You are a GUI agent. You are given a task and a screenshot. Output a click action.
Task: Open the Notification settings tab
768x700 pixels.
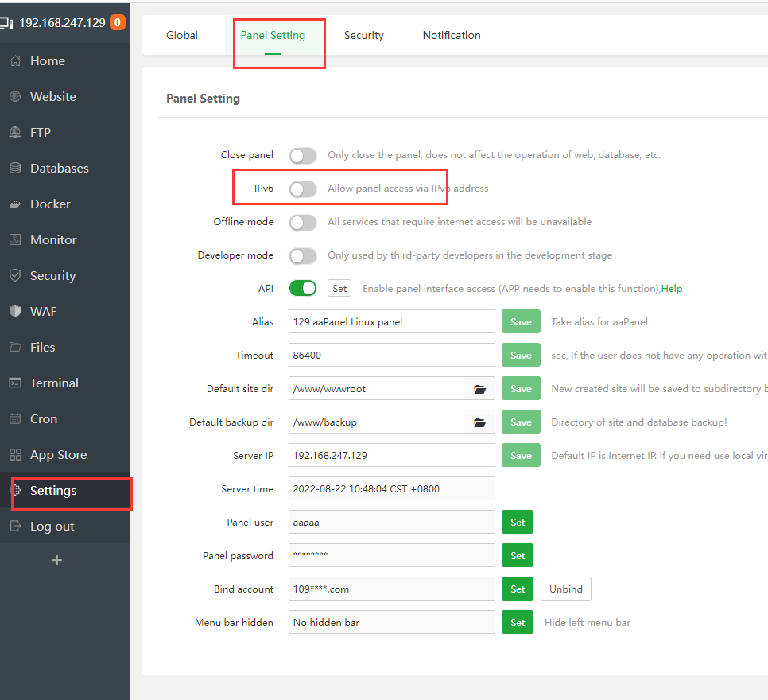coord(452,35)
